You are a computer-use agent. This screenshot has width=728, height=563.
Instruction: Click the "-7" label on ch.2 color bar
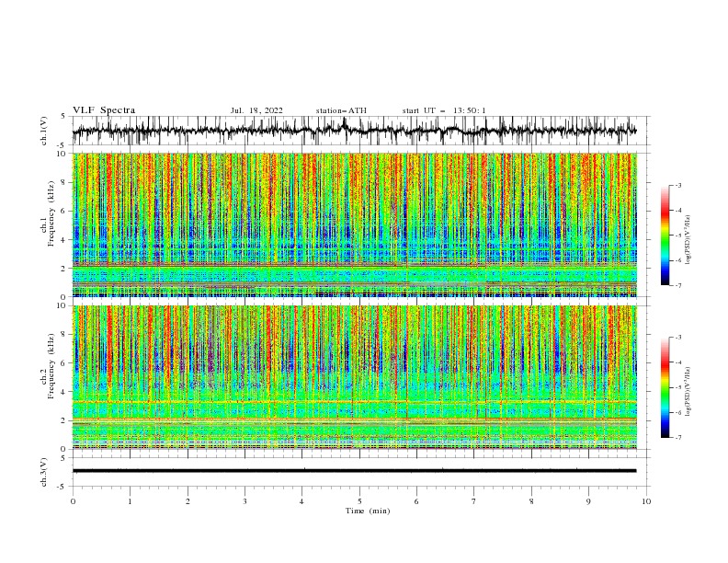[x=678, y=438]
